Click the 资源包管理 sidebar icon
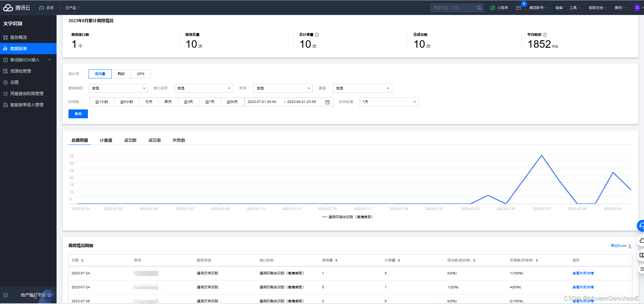Image resolution: width=644 pixels, height=304 pixels. pos(5,71)
